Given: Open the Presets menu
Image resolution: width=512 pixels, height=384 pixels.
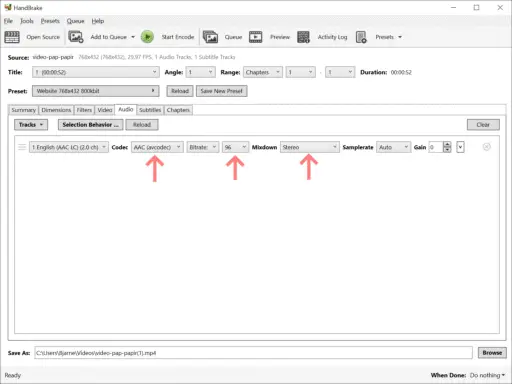Looking at the screenshot, I should (50, 21).
